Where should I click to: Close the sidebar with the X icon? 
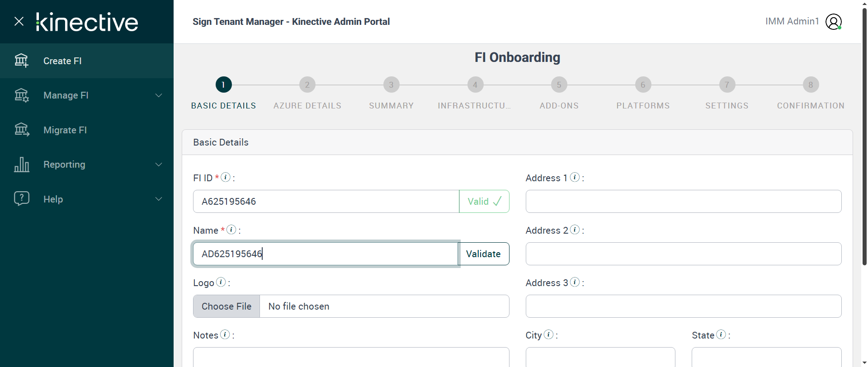19,21
